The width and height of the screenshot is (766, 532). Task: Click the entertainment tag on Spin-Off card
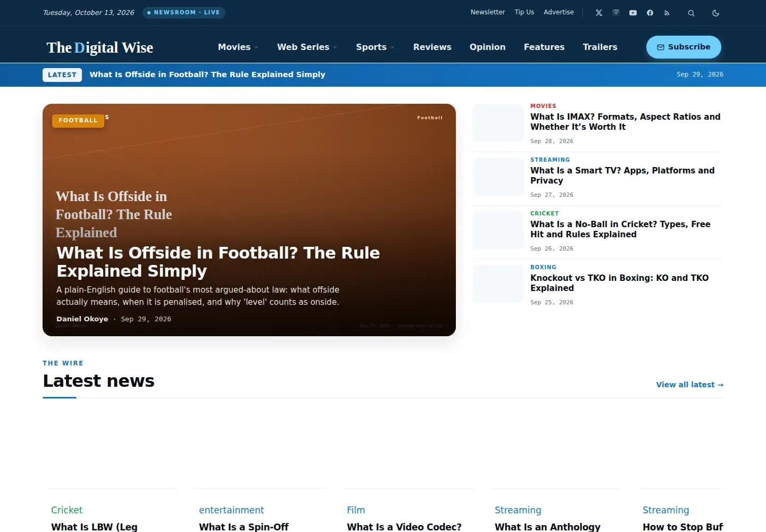click(231, 510)
